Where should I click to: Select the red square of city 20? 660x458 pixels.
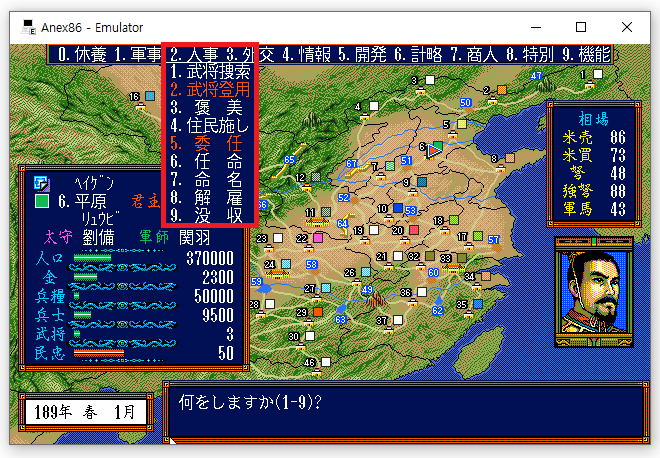click(414, 230)
